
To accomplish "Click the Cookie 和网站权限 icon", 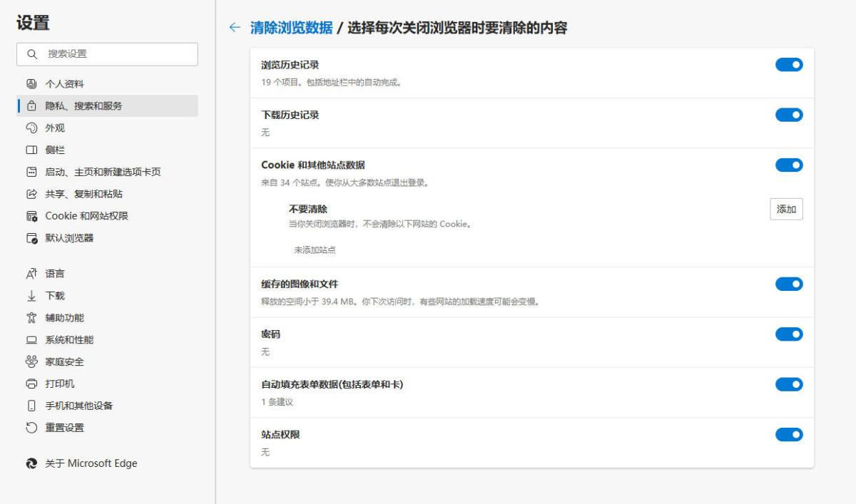I will tap(31, 217).
